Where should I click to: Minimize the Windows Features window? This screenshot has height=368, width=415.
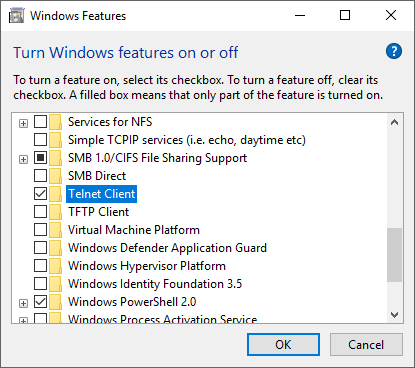point(300,15)
